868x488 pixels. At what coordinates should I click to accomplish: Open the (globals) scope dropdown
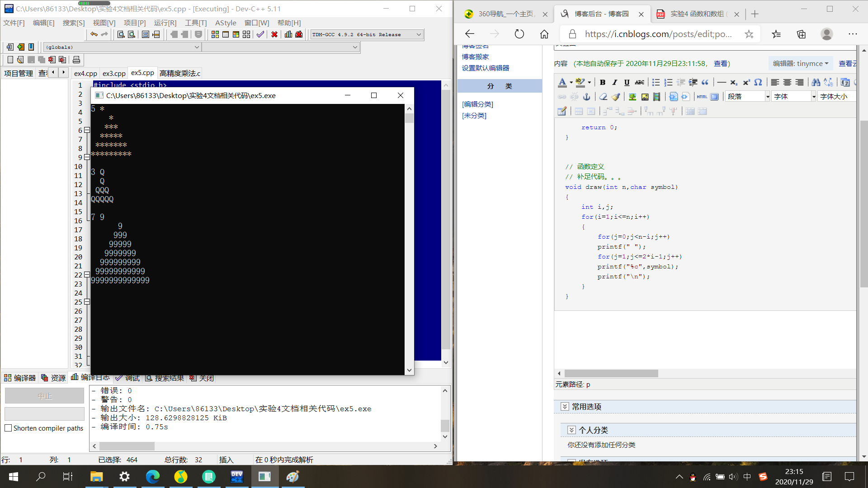(197, 47)
